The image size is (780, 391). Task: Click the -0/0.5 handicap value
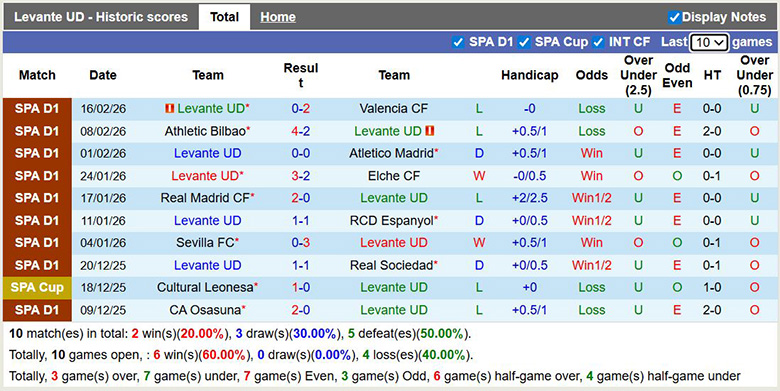point(529,176)
